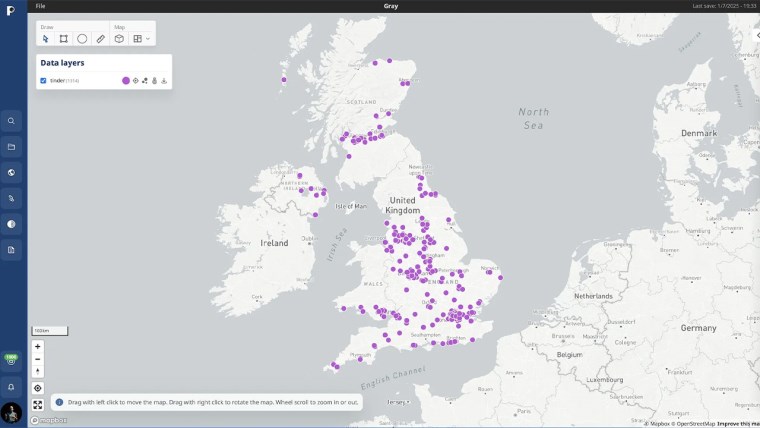Expand the right side panel chevron
Image resolution: width=760 pixels, height=428 pixels.
(x=757, y=35)
